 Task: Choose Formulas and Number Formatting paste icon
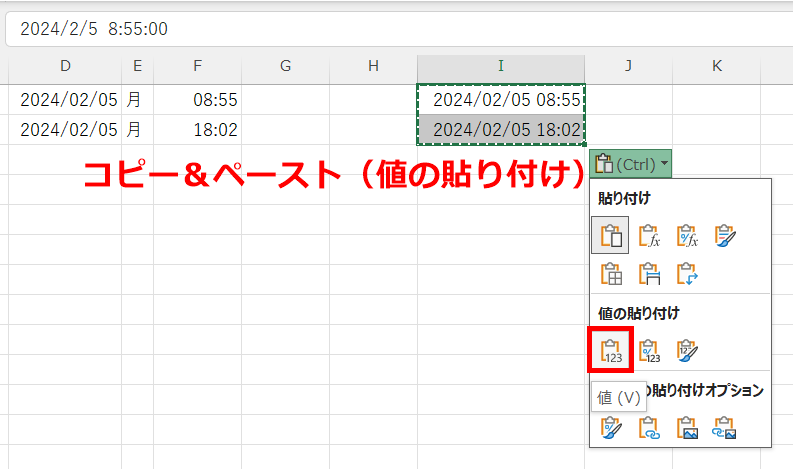(687, 235)
